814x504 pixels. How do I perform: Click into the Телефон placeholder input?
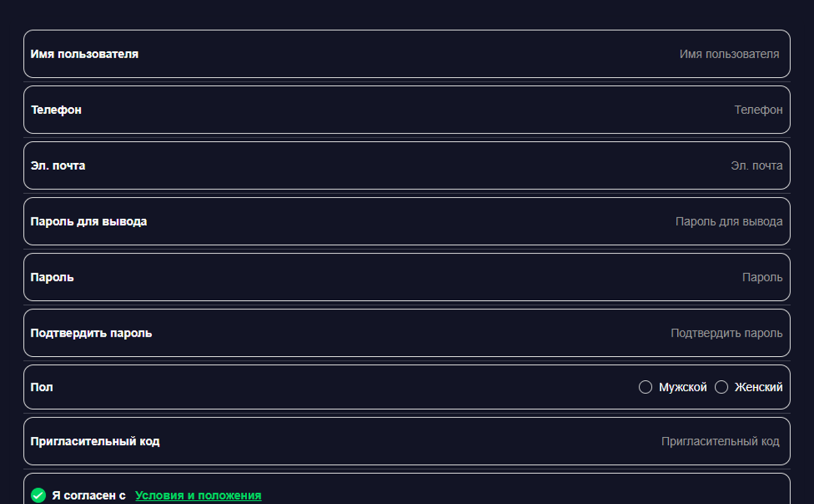click(758, 110)
